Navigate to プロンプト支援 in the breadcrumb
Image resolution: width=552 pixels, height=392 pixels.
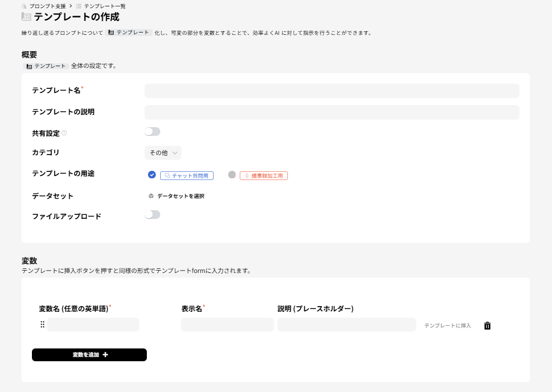coord(49,6)
